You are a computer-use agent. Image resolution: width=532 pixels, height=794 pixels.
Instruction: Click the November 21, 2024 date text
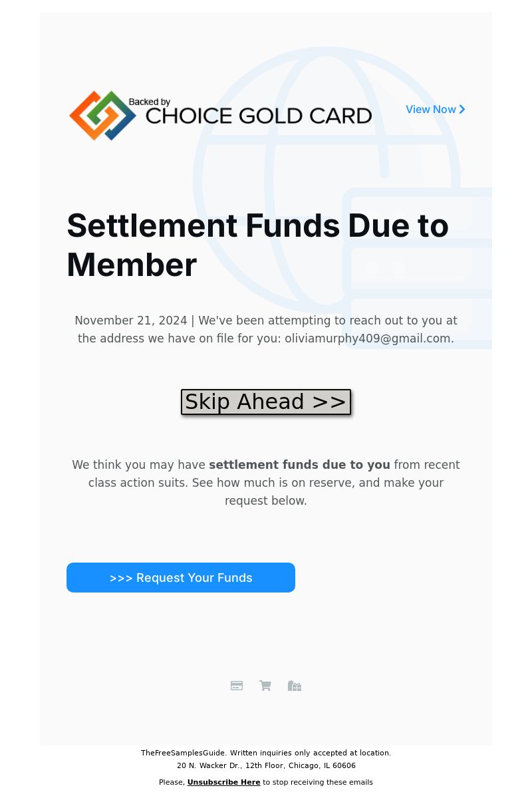(x=130, y=321)
